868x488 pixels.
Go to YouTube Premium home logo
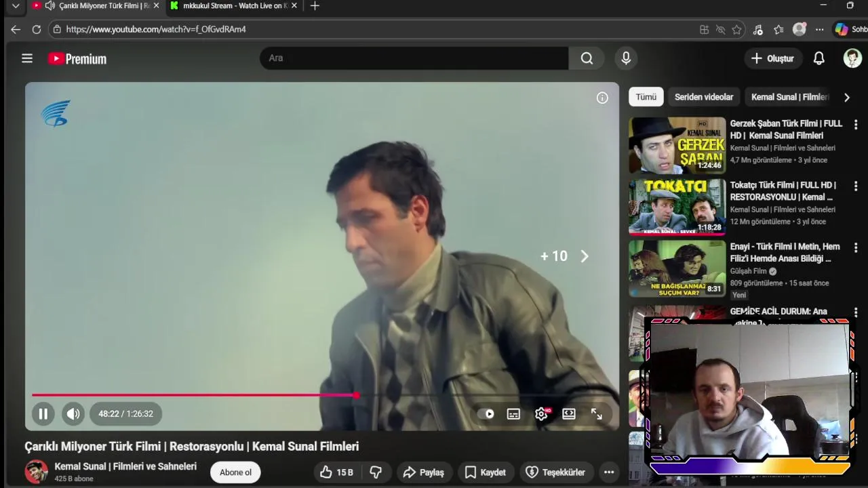pyautogui.click(x=77, y=59)
